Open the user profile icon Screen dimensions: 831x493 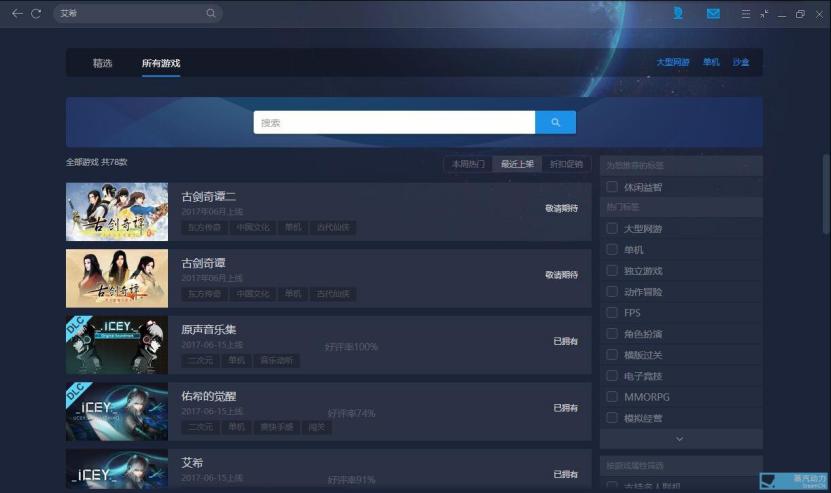coord(678,13)
